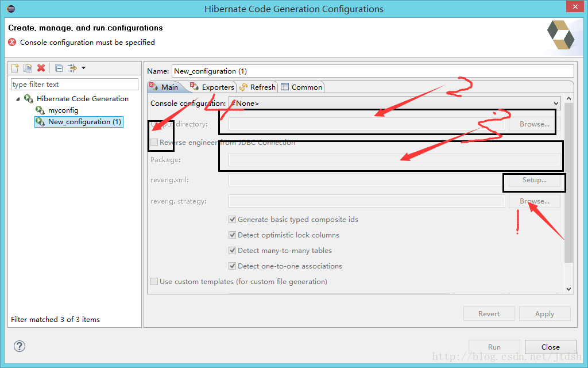This screenshot has width=588, height=368.
Task: Enable Reverse engineer from JDBC Connection checkbox
Action: click(154, 143)
